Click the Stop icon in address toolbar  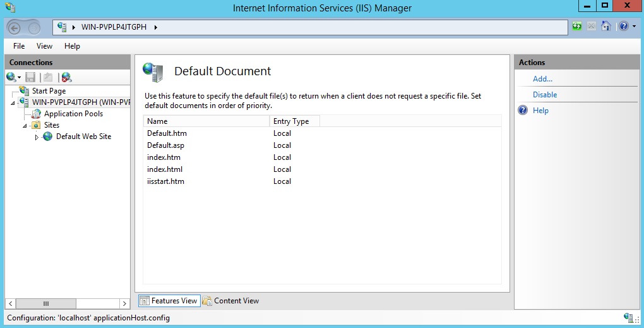tap(592, 27)
